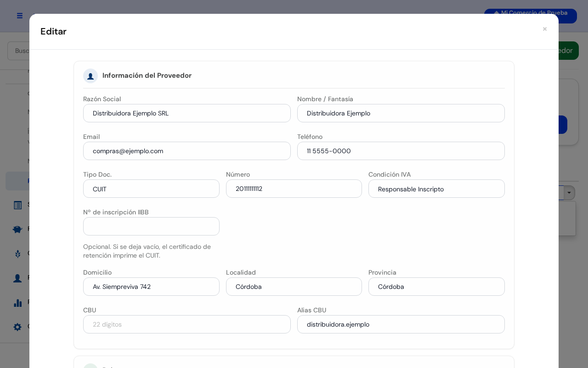
Task: Click the list icon in background sidebar
Action: point(18,205)
